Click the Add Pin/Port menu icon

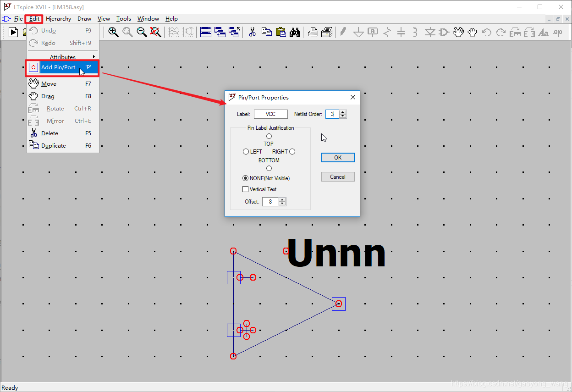(x=33, y=67)
